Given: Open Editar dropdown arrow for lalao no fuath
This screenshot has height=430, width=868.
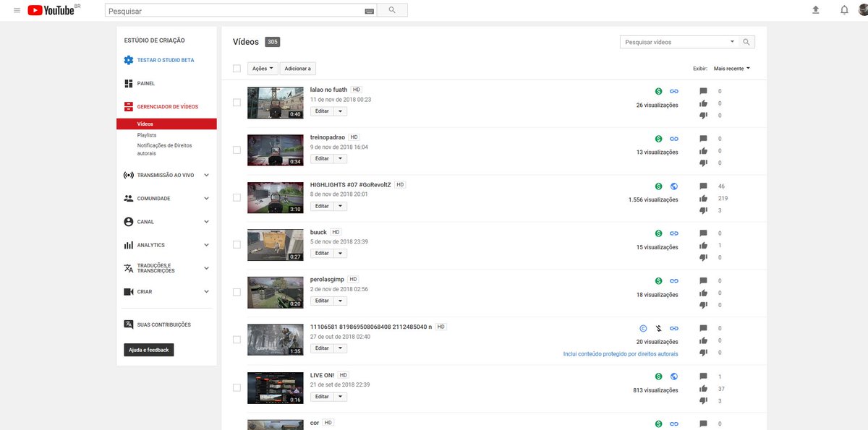Looking at the screenshot, I should (x=340, y=111).
